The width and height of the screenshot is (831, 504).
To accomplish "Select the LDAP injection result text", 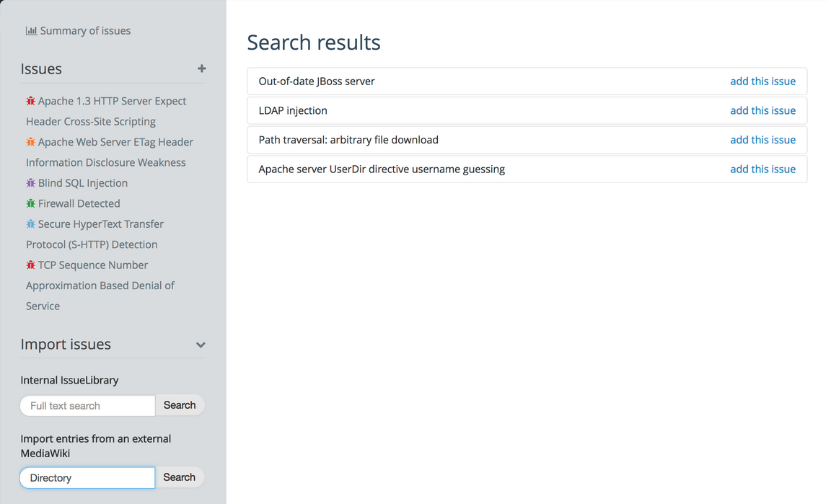I will pos(293,110).
